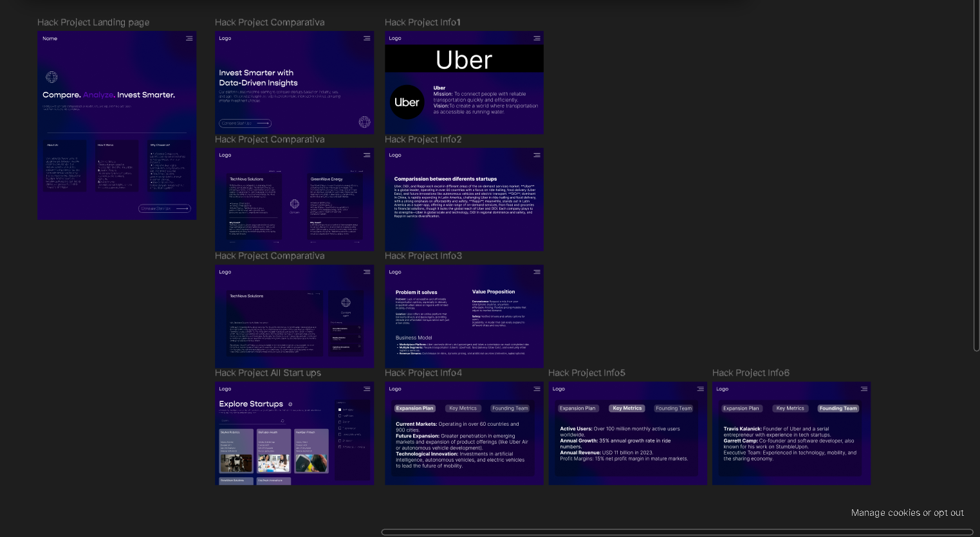The image size is (980, 537).
Task: Open hamburger menu in Info5 frame
Action: tap(700, 389)
